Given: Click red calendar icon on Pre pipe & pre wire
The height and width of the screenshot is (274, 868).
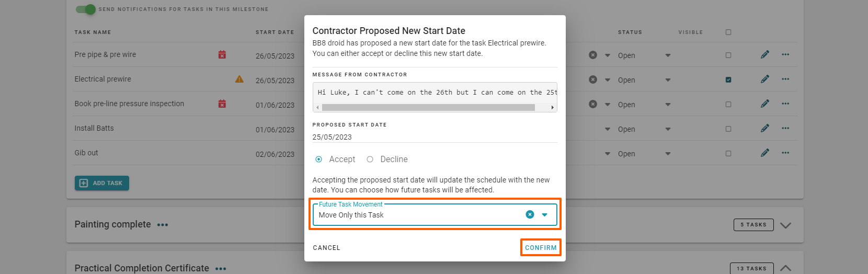Looking at the screenshot, I should coord(222,55).
